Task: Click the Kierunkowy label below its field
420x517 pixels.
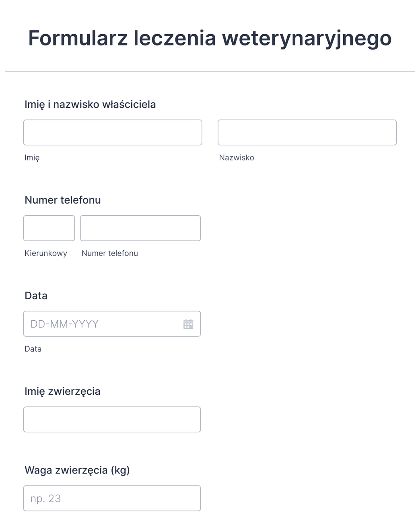Action: tap(46, 253)
